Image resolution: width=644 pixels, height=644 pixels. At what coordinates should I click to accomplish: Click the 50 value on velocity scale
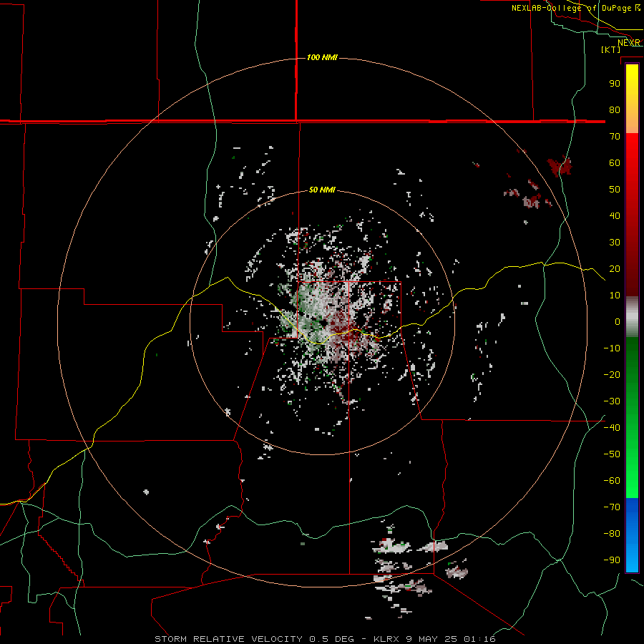(615, 190)
